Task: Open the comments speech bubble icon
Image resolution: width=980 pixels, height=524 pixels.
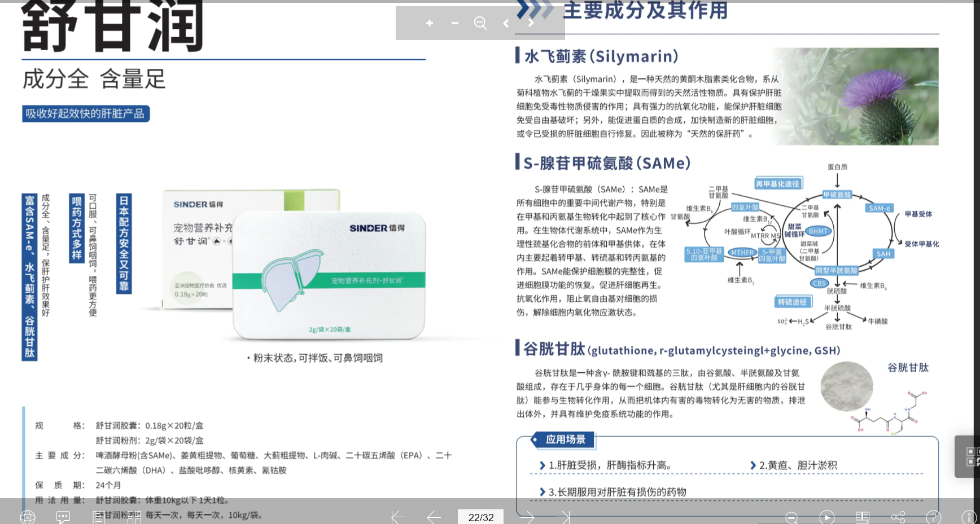Action: pos(63,517)
